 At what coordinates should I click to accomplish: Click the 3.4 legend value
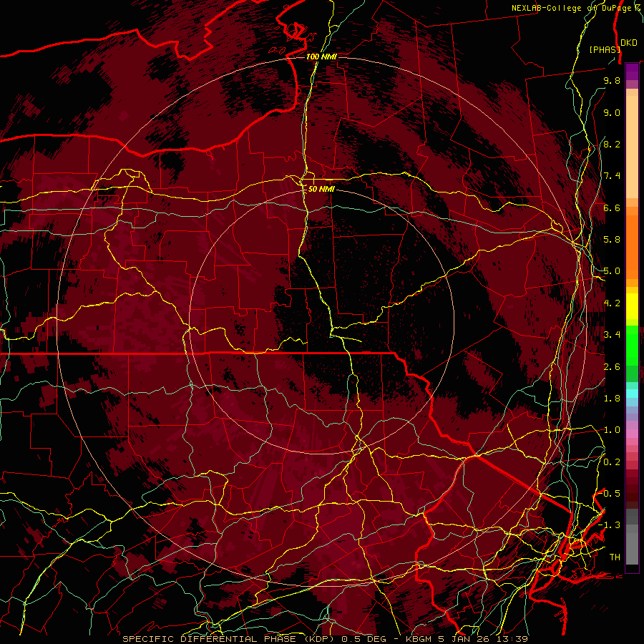pyautogui.click(x=612, y=335)
